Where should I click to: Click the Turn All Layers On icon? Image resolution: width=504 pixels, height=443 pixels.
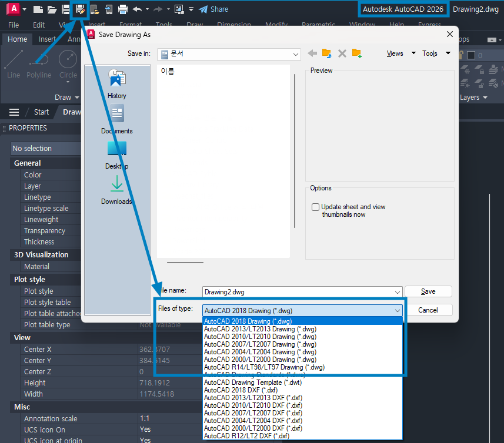[x=465, y=83]
